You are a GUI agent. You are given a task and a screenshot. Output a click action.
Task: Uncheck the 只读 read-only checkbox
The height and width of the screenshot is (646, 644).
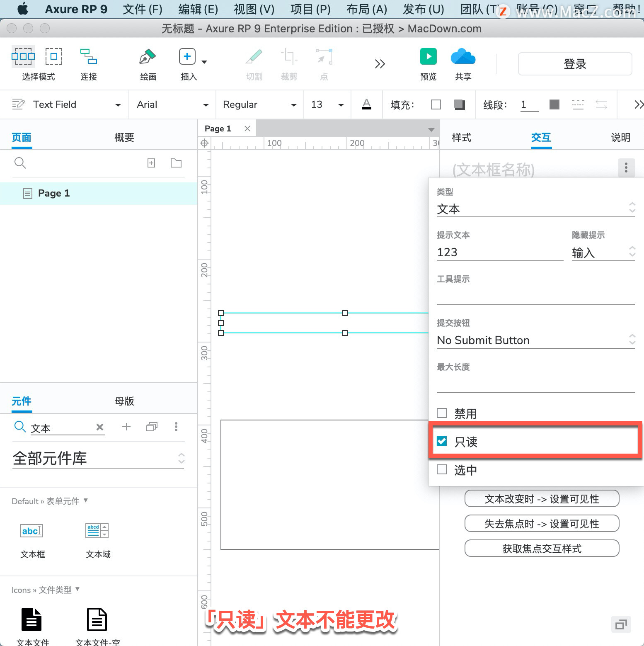point(442,441)
